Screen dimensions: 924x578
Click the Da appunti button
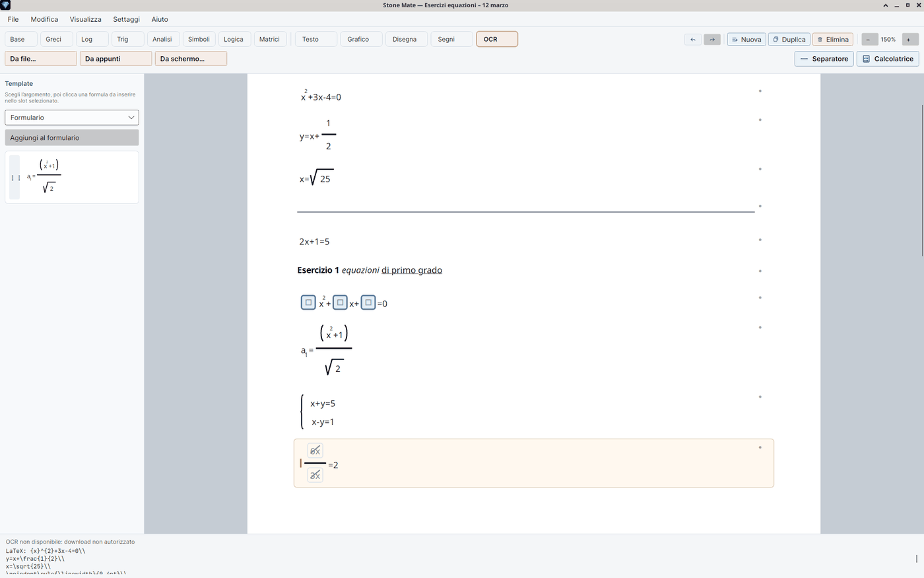(115, 59)
